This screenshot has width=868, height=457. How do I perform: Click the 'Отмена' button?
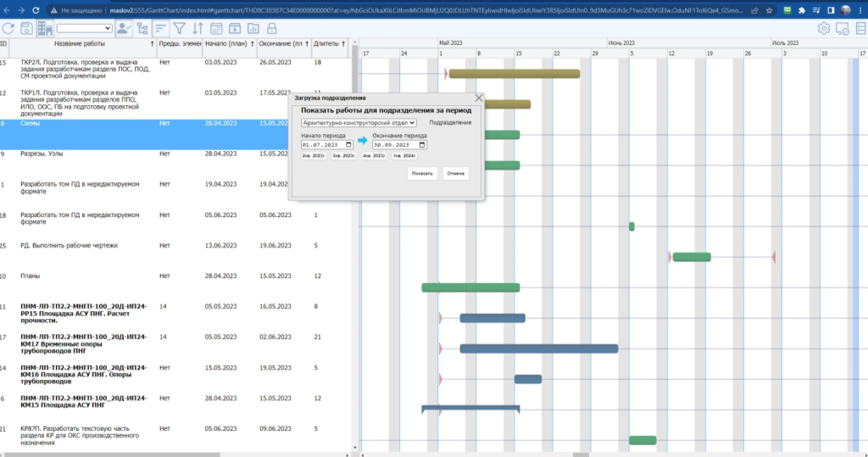click(456, 174)
